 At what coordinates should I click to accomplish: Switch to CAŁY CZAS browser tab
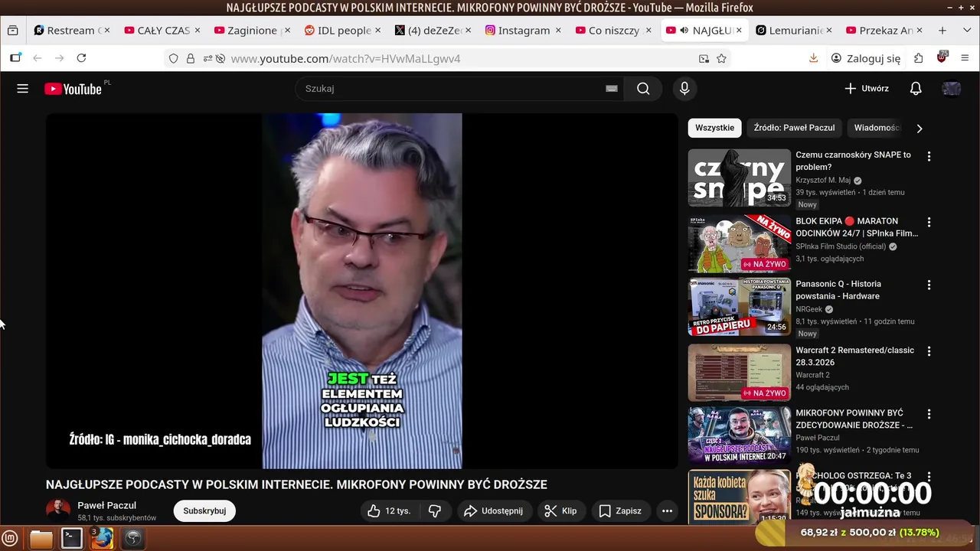click(162, 31)
